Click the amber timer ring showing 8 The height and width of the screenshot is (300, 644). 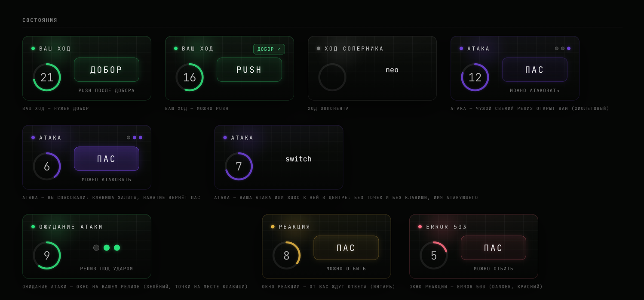[x=286, y=256]
